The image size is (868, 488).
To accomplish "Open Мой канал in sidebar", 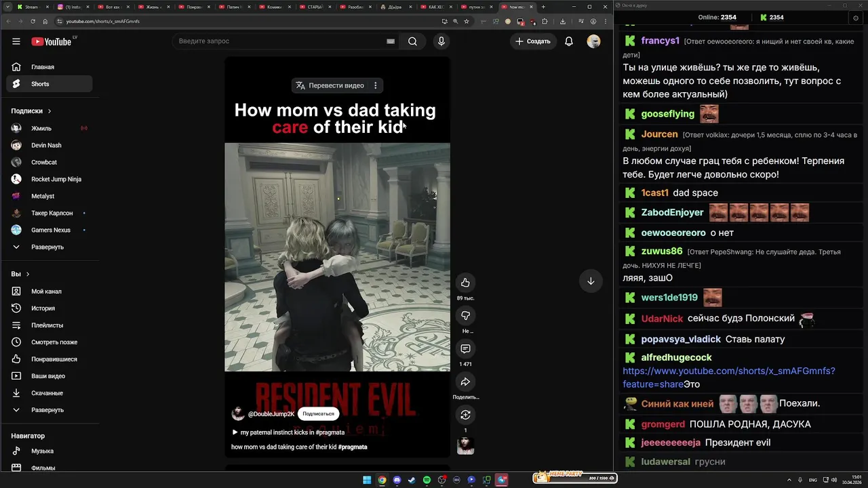I will (50, 291).
